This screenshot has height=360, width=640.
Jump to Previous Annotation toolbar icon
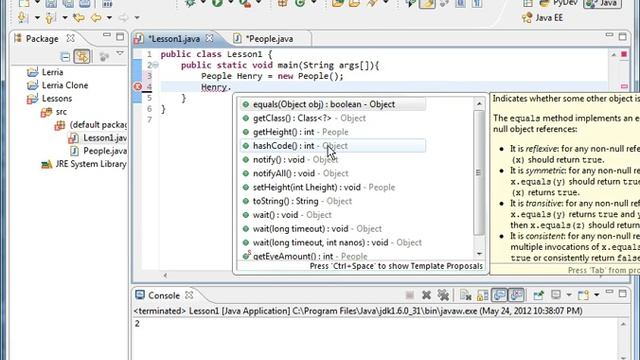(x=50, y=18)
